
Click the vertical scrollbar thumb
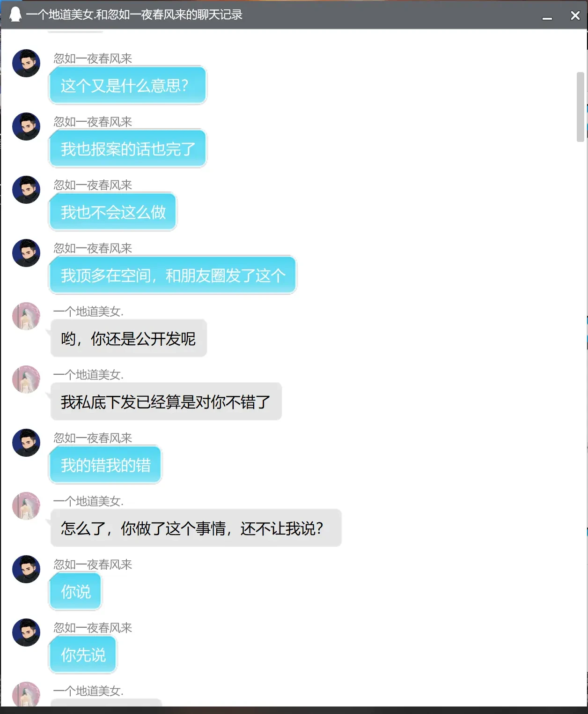click(581, 107)
